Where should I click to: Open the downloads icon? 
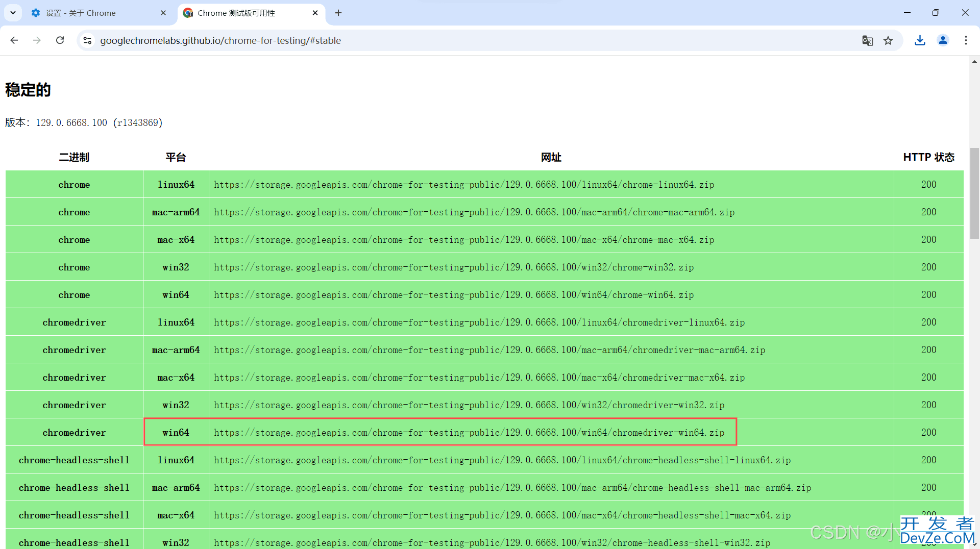coord(920,40)
